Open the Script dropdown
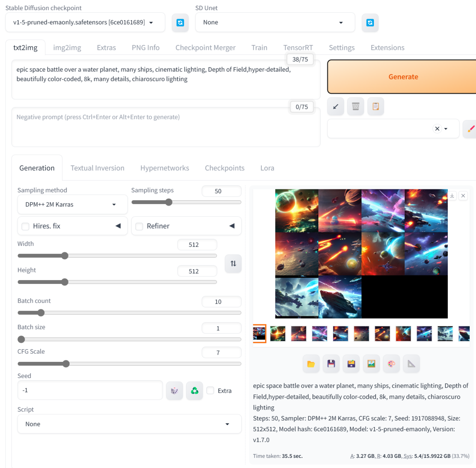This screenshot has width=476, height=468. coord(130,424)
